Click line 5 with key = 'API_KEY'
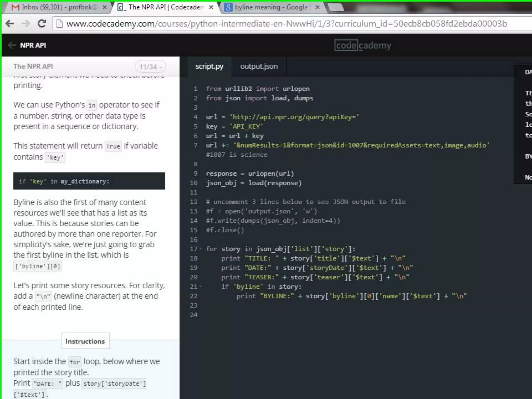This screenshot has width=532, height=399. tap(235, 127)
